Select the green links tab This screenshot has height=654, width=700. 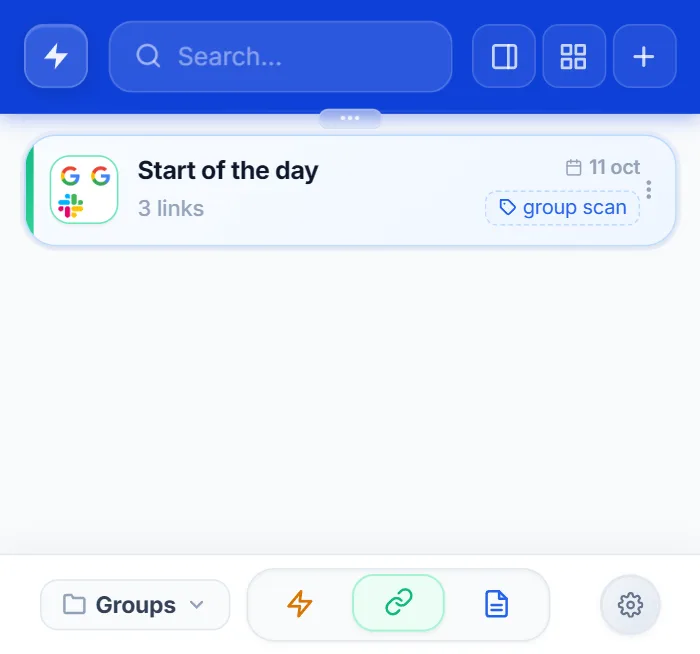click(398, 603)
